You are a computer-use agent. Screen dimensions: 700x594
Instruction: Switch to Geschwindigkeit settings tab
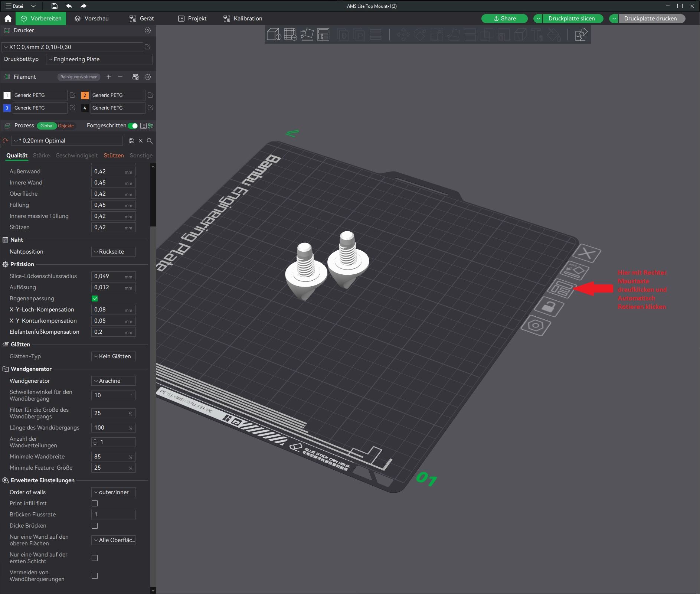click(x=76, y=156)
